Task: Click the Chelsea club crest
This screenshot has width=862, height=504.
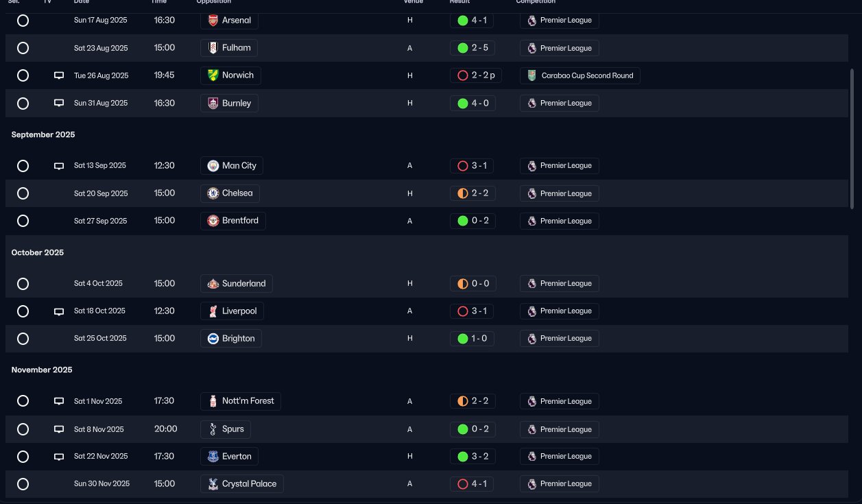Action: [213, 193]
